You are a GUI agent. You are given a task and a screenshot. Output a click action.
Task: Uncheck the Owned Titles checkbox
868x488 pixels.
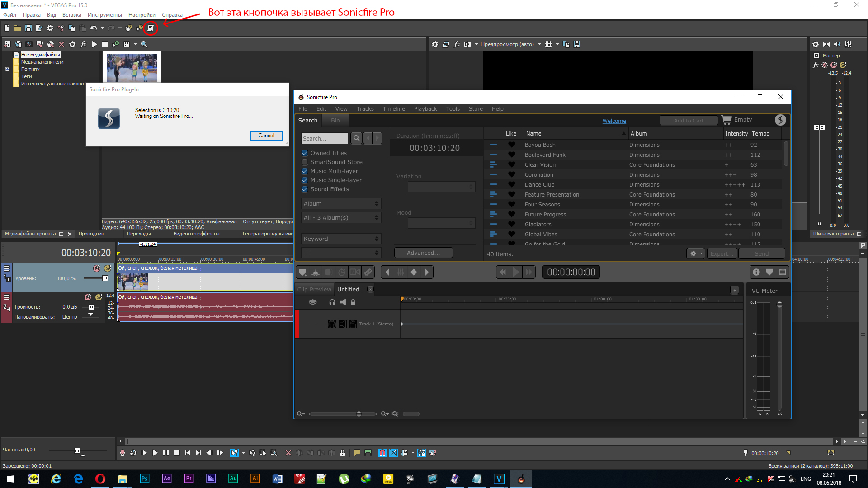coord(305,153)
